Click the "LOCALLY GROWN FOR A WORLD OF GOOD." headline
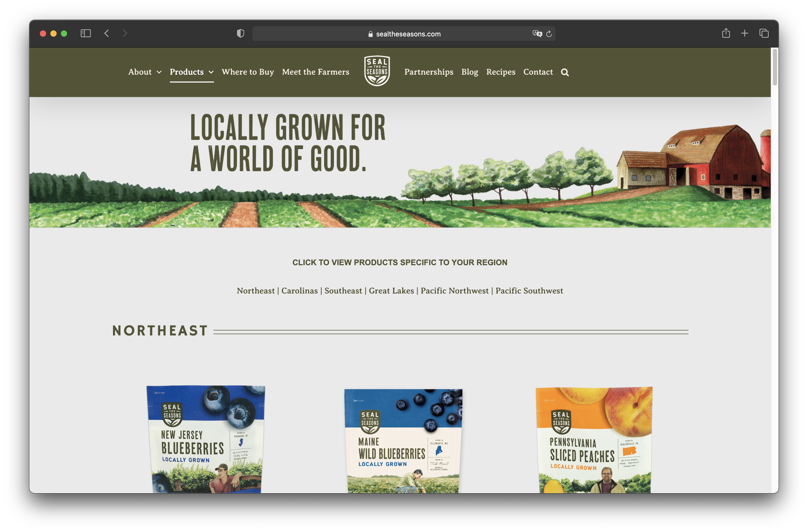Screen dimensions: 808x532 click(x=288, y=143)
